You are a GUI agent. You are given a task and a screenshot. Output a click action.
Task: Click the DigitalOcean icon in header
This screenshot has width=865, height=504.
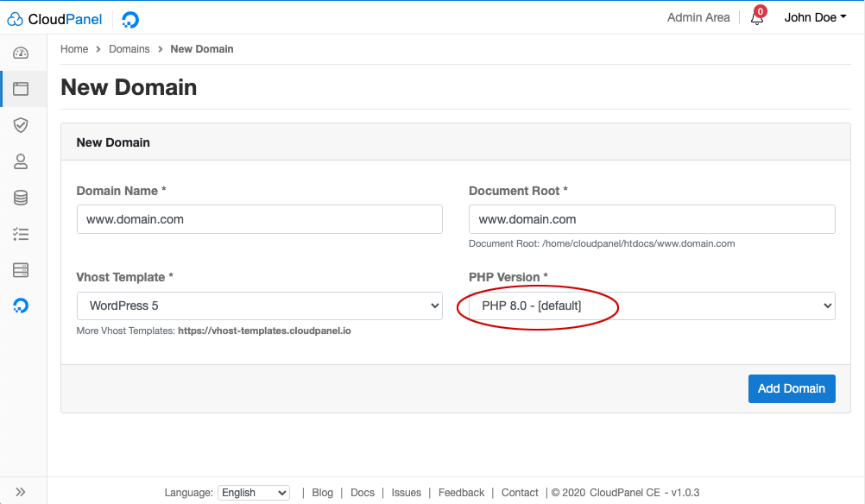130,20
